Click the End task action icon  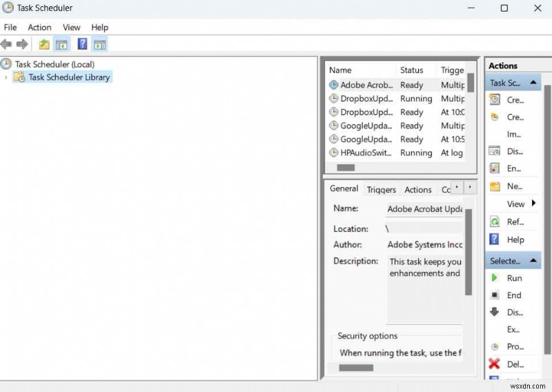click(x=495, y=295)
